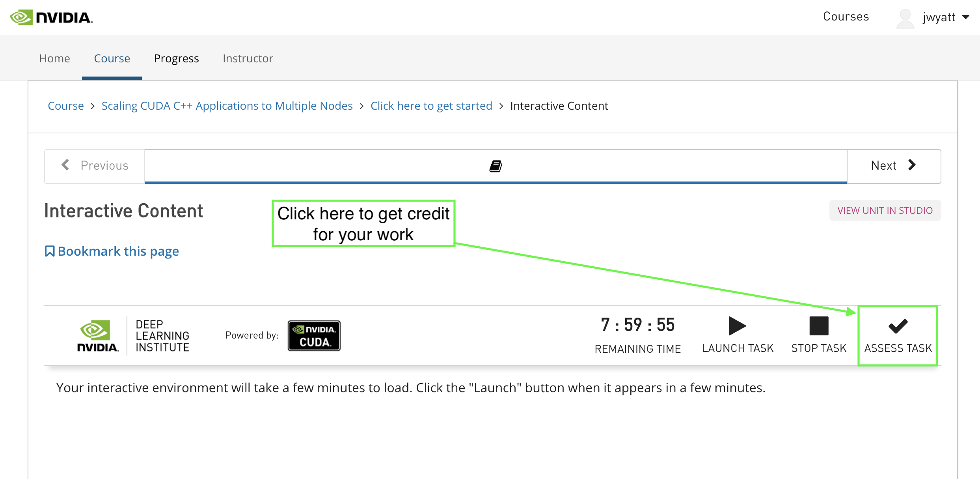Click 'Click here to get started' breadcrumb
980x479 pixels.
(x=431, y=106)
